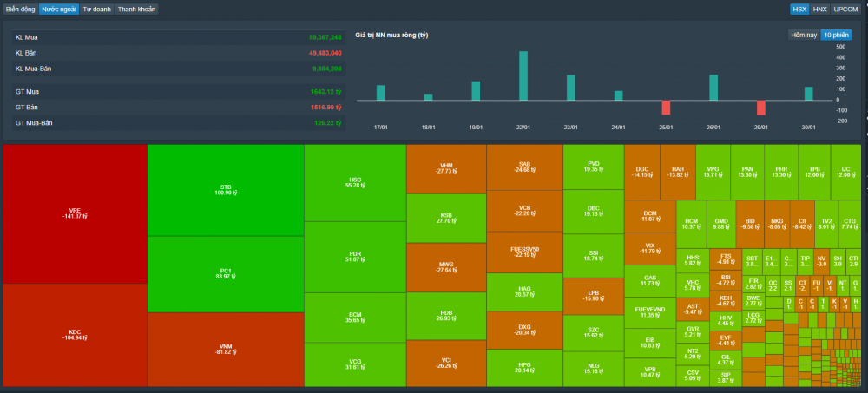Select the FUESSV50 treemap tile
The height and width of the screenshot is (393, 868).
[525, 252]
